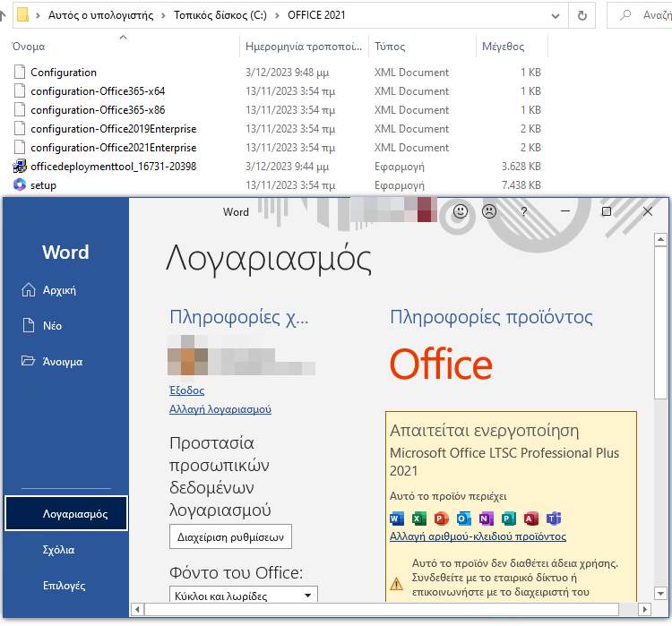Select the officedeploymenttool_16731-20398 file
This screenshot has height=626, width=672.
(113, 167)
